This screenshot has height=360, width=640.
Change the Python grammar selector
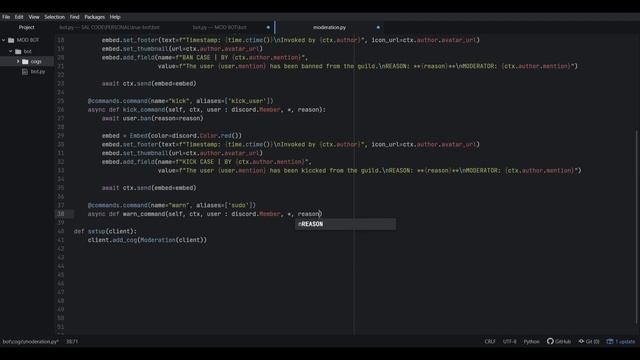531,341
